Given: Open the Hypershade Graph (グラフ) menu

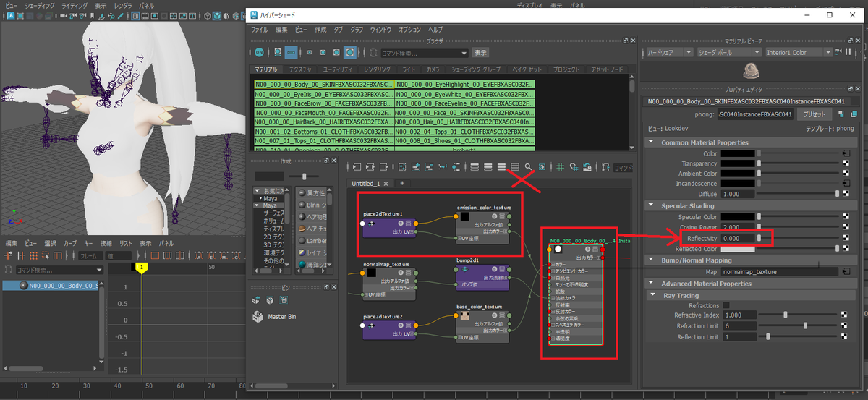Looking at the screenshot, I should (x=357, y=30).
